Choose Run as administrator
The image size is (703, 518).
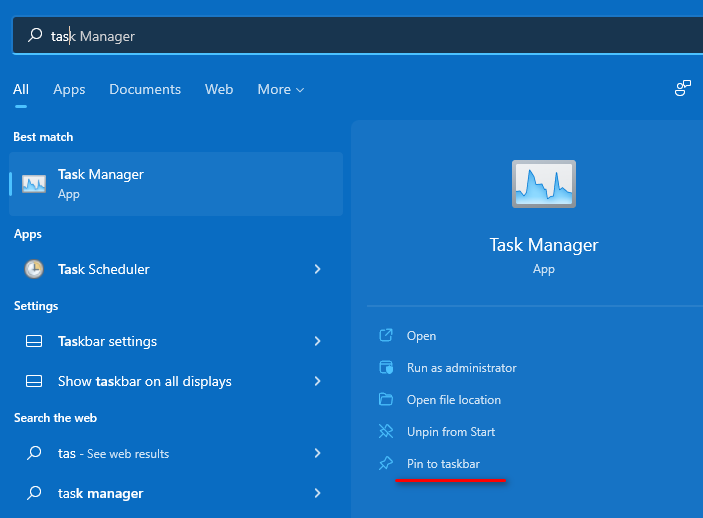(461, 368)
